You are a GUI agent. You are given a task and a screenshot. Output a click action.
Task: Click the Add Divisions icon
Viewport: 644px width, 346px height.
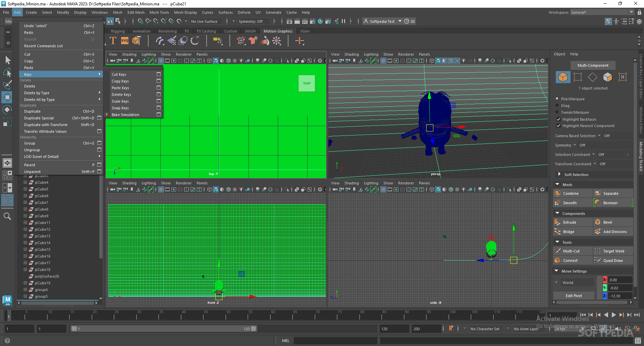pos(598,232)
